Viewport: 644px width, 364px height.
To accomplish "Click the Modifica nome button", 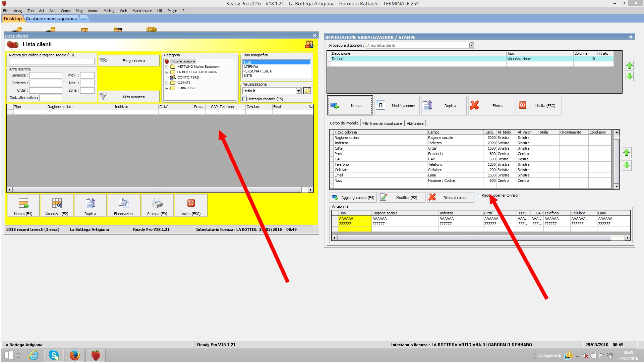I will (397, 105).
